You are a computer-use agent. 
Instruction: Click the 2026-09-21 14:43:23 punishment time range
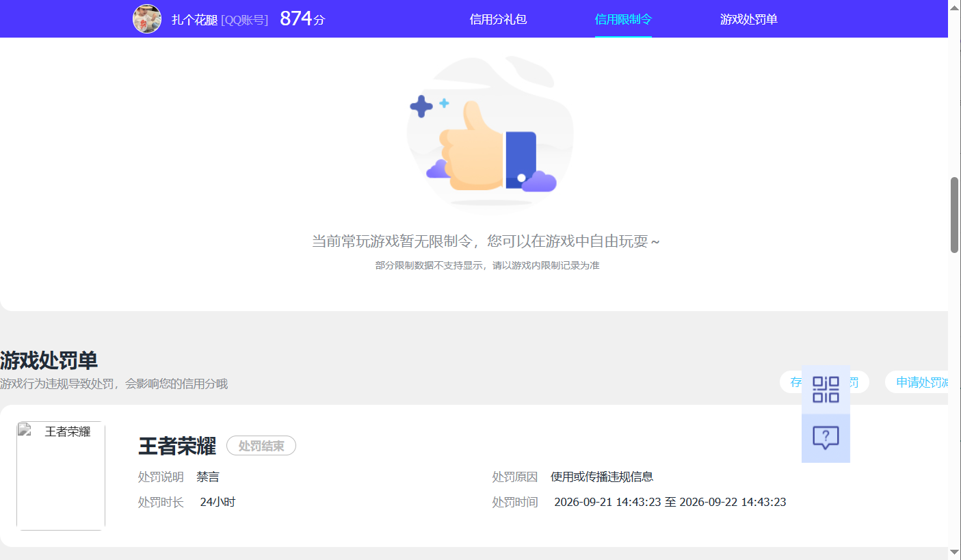coord(670,502)
